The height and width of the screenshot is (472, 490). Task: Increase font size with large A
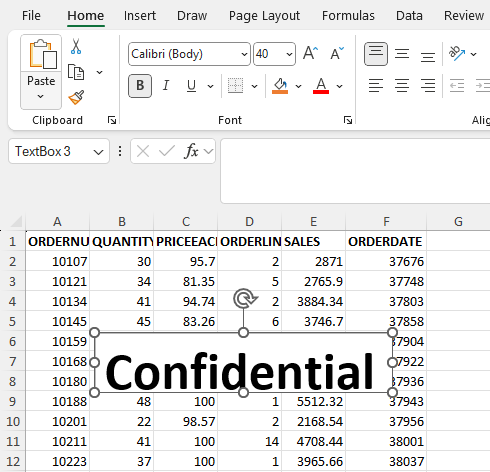point(310,53)
